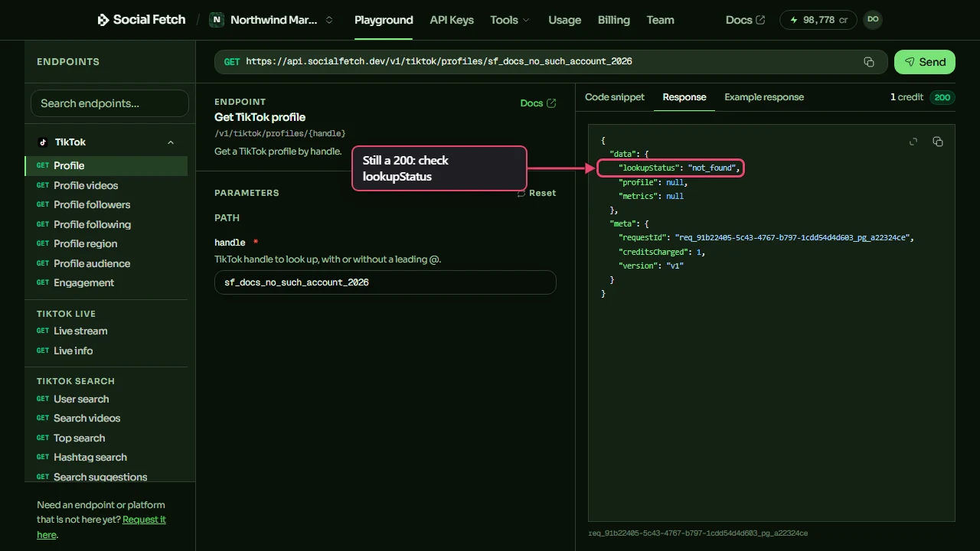
Task: Select the Hashtag search endpoint
Action: point(106,457)
